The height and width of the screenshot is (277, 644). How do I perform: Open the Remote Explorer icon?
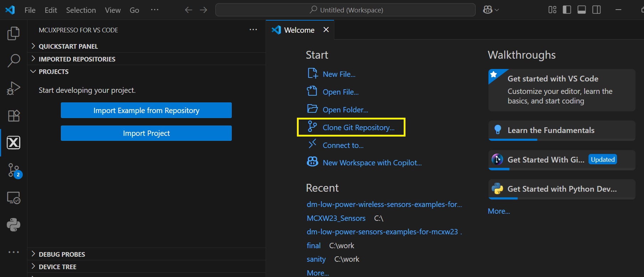tap(14, 198)
